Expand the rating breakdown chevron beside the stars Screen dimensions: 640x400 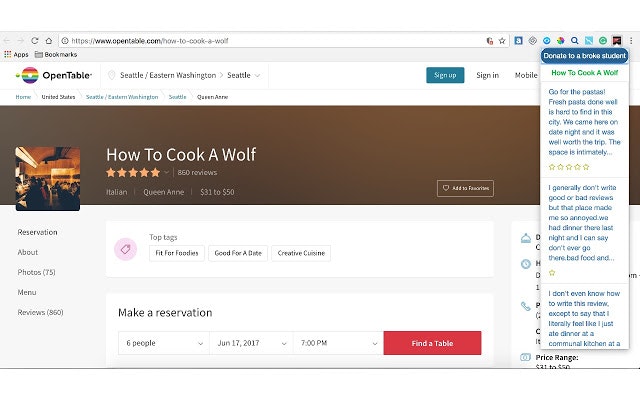(x=166, y=173)
